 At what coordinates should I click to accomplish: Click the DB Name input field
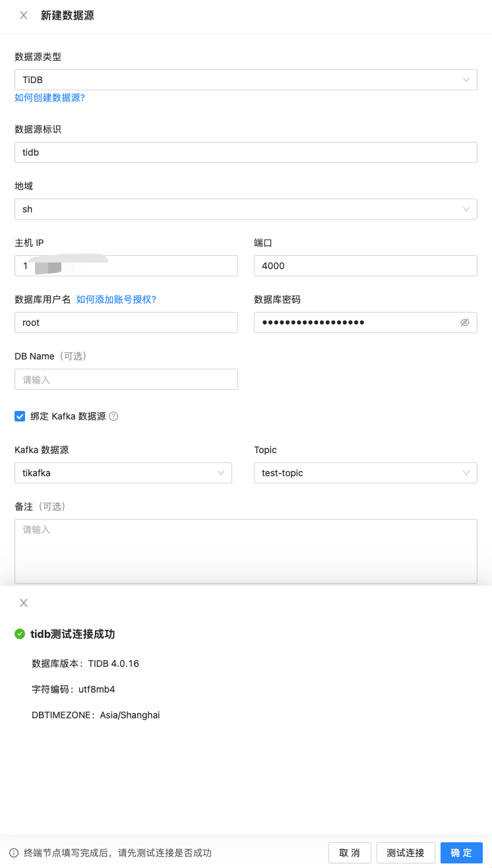(126, 379)
